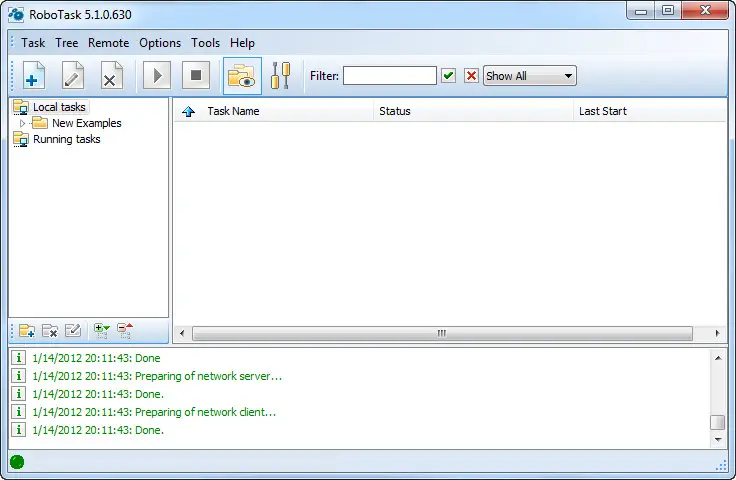Select Local tasks in the tree
This screenshot has height=480, width=736.
[x=59, y=107]
